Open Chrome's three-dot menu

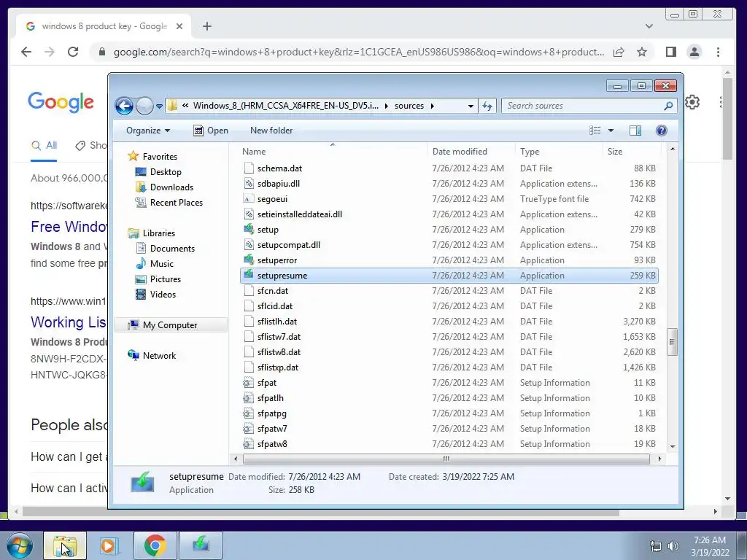(x=718, y=52)
